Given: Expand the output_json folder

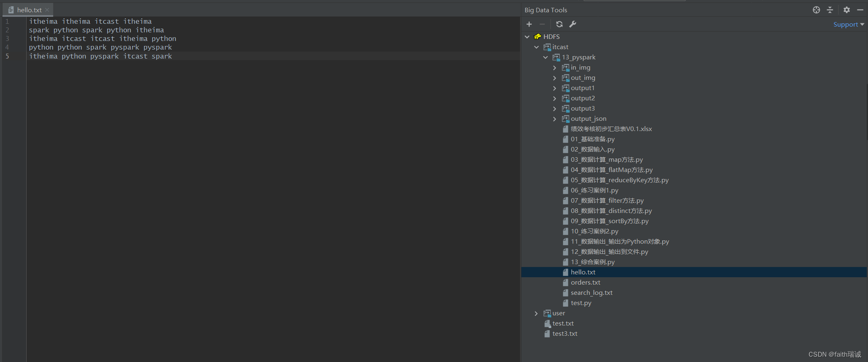Looking at the screenshot, I should [x=555, y=119].
